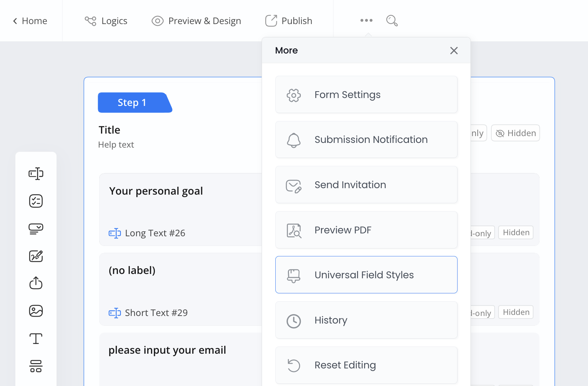Select the checklist field icon in sidebar
This screenshot has width=588, height=386.
(36, 201)
